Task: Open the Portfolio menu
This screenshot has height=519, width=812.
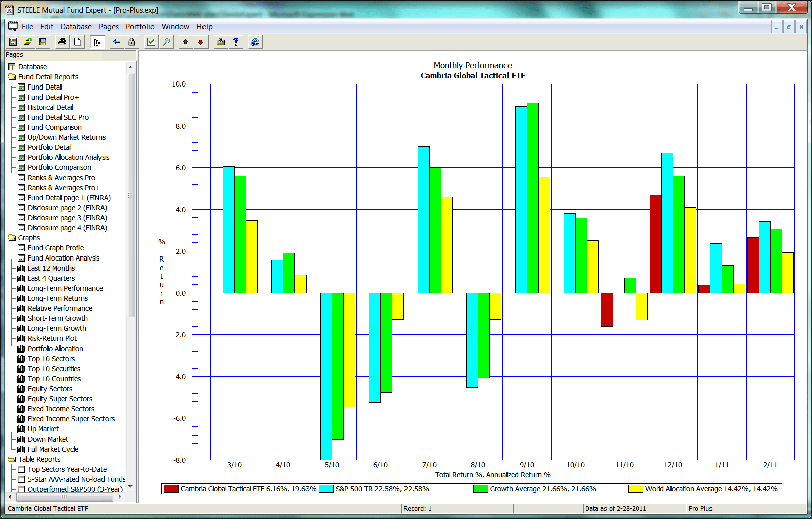Action: [x=140, y=27]
